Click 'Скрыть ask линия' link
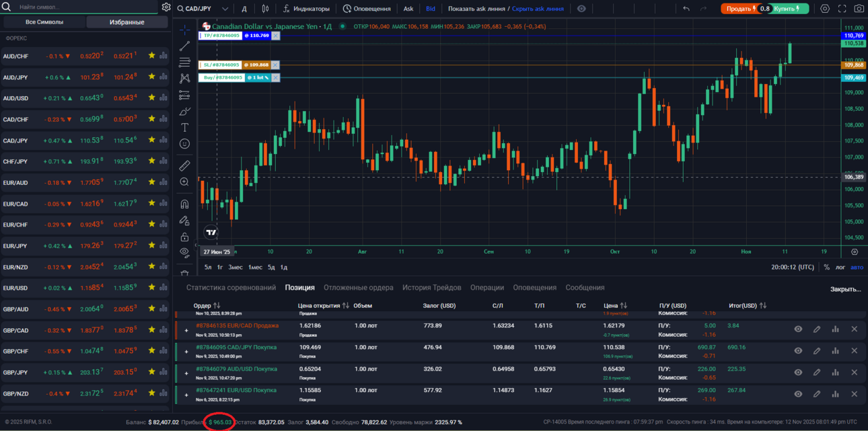This screenshot has height=431, width=868. pyautogui.click(x=538, y=9)
